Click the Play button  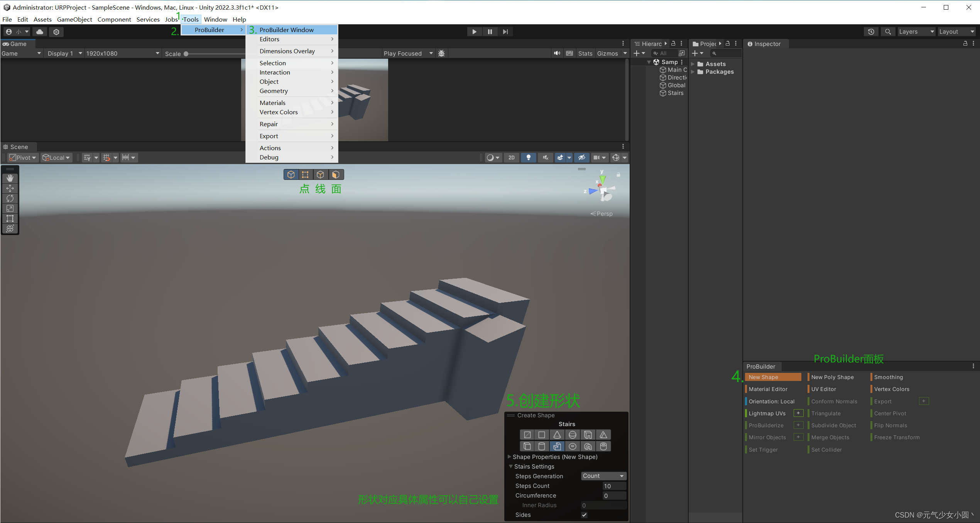pyautogui.click(x=474, y=32)
